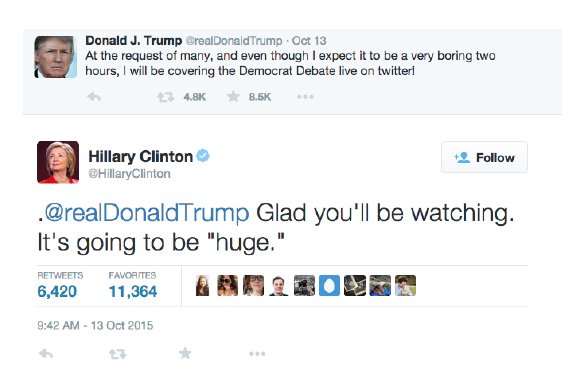This screenshot has height=390, width=587.
Task: Reply to Donald Trump's debate tweet
Action: [x=94, y=97]
